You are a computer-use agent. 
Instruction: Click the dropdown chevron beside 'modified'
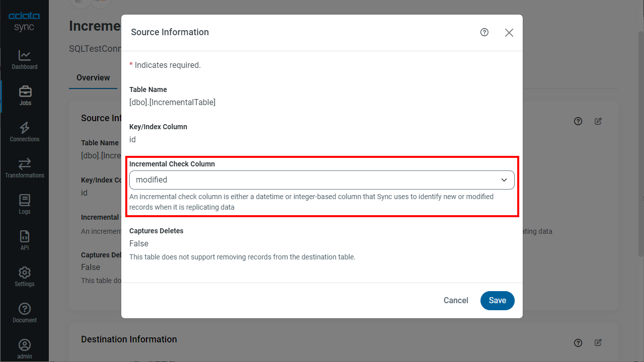pos(504,180)
